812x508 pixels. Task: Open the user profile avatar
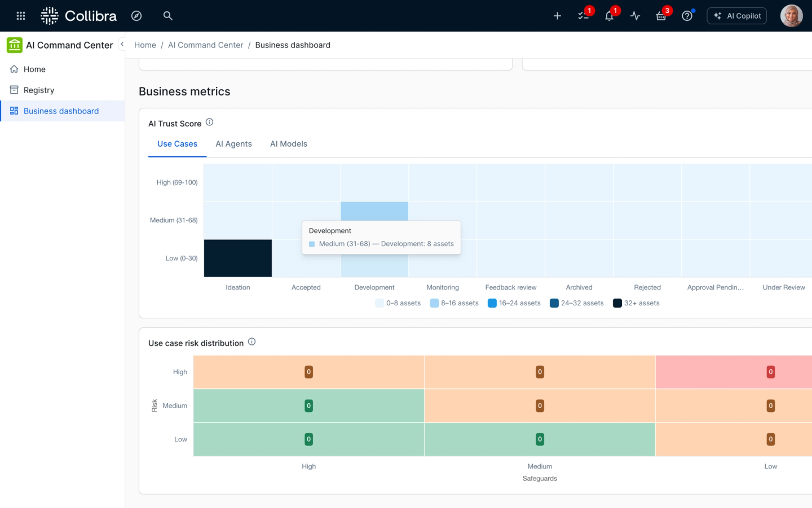tap(791, 16)
